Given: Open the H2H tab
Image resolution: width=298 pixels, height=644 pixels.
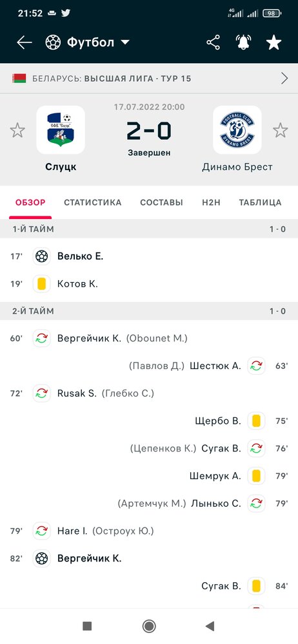Looking at the screenshot, I should tap(211, 202).
